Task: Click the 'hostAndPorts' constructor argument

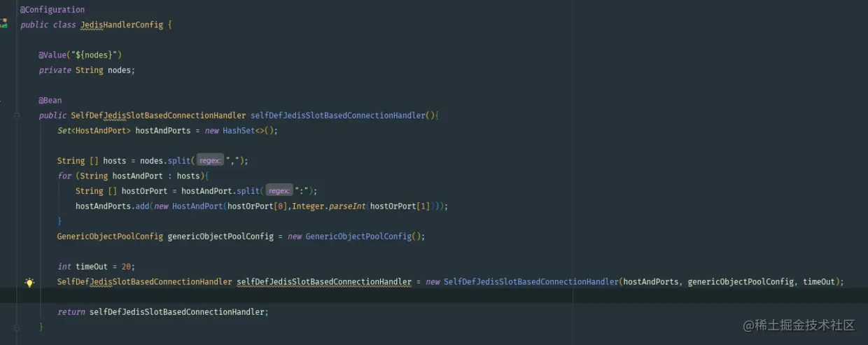Action: coord(651,282)
